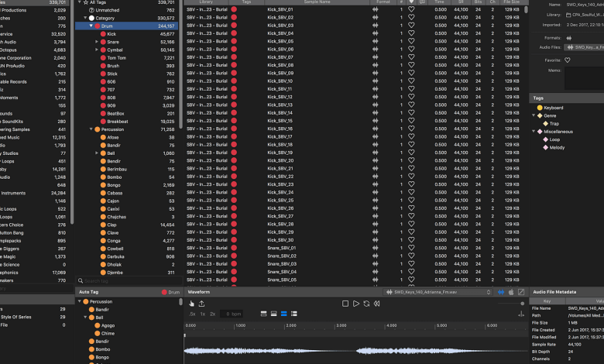Viewport: 604px width, 364px height.
Task: Click the hand cursor tool in Waveform panel
Action: click(191, 304)
